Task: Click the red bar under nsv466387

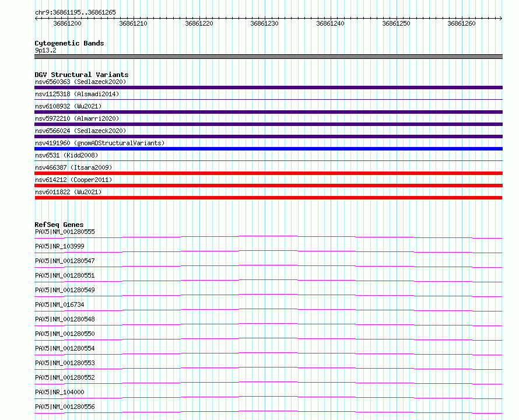Action: pyautogui.click(x=268, y=174)
